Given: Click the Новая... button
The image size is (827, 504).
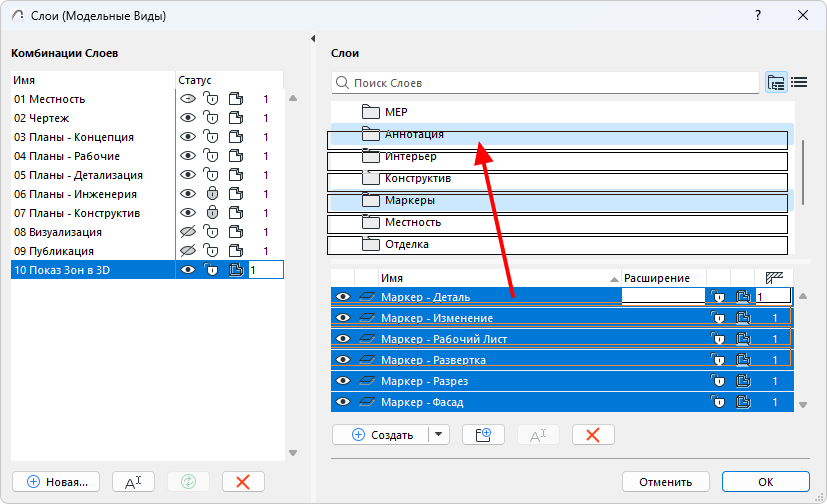Looking at the screenshot, I should click(56, 482).
